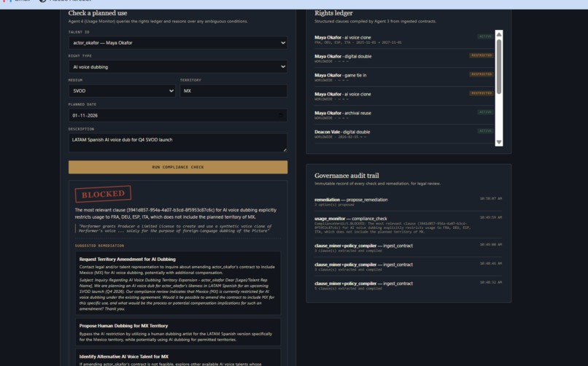Select the Maya Okafor digital double ledger row
Viewport: 588px width, 366px height.
point(403,58)
